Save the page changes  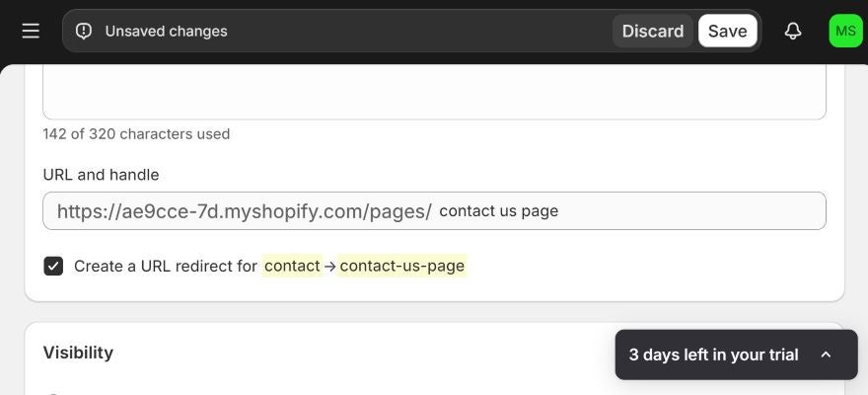point(727,31)
